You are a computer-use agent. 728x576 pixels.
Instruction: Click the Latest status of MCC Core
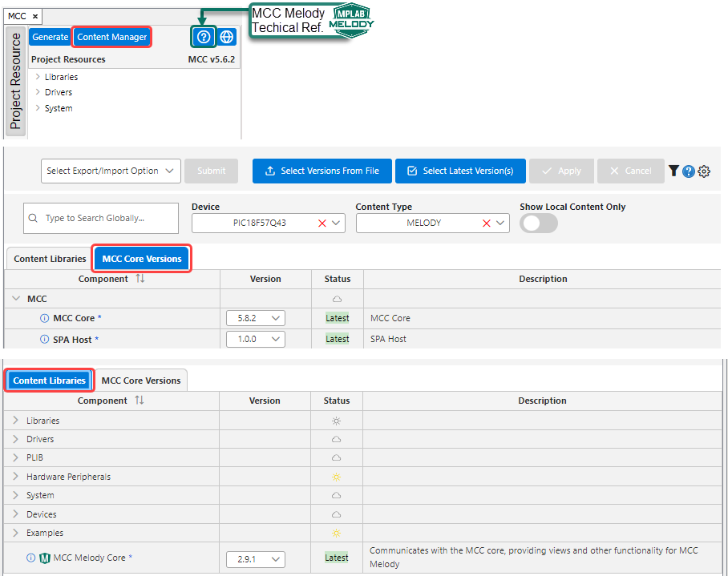337,318
